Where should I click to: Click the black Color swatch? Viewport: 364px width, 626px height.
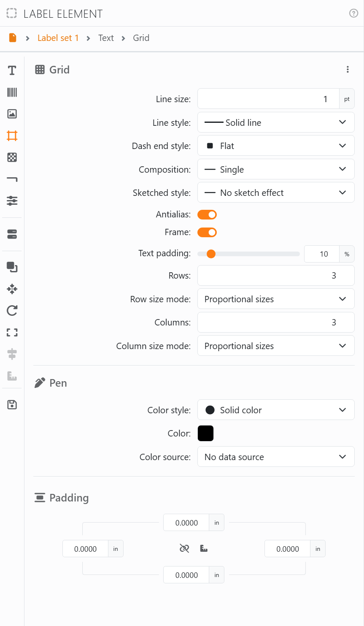[x=205, y=433]
